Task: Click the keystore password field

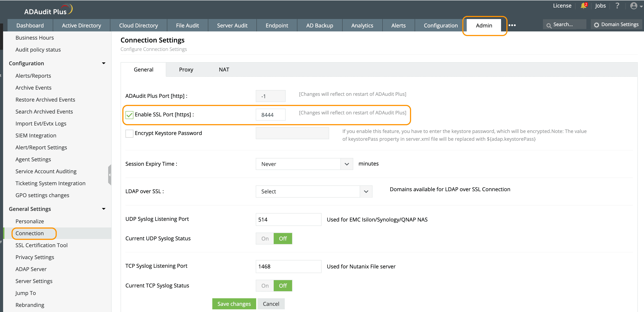Action: click(x=292, y=133)
